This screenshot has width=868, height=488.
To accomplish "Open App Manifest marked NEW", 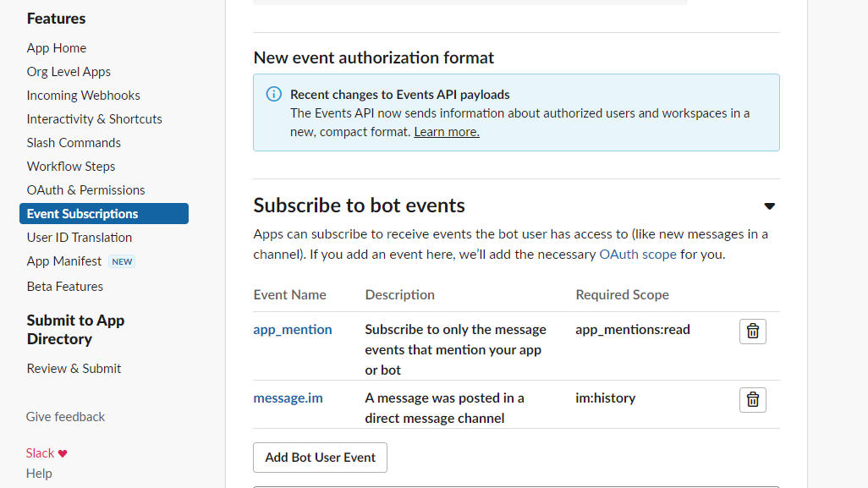I will coord(64,261).
